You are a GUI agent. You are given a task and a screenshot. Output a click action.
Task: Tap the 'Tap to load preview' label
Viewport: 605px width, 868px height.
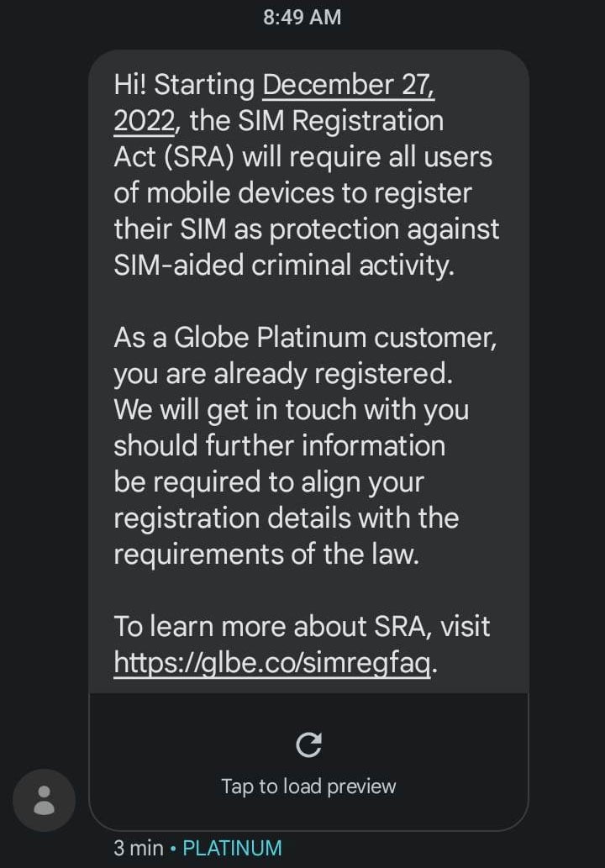(308, 786)
